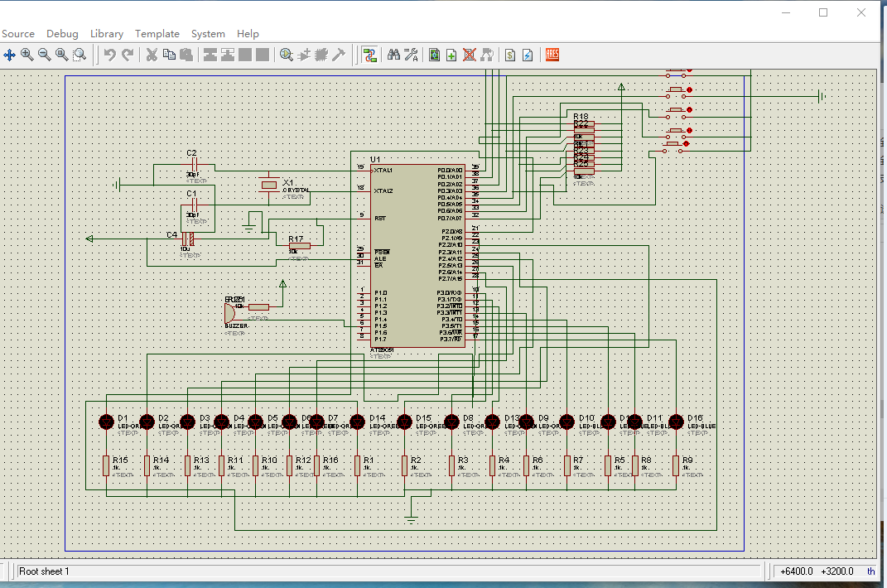Open the Template menu
The height and width of the screenshot is (588, 887).
pos(157,34)
